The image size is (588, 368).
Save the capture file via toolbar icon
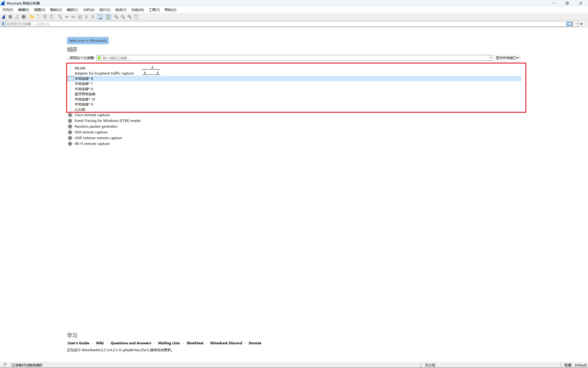click(38, 17)
